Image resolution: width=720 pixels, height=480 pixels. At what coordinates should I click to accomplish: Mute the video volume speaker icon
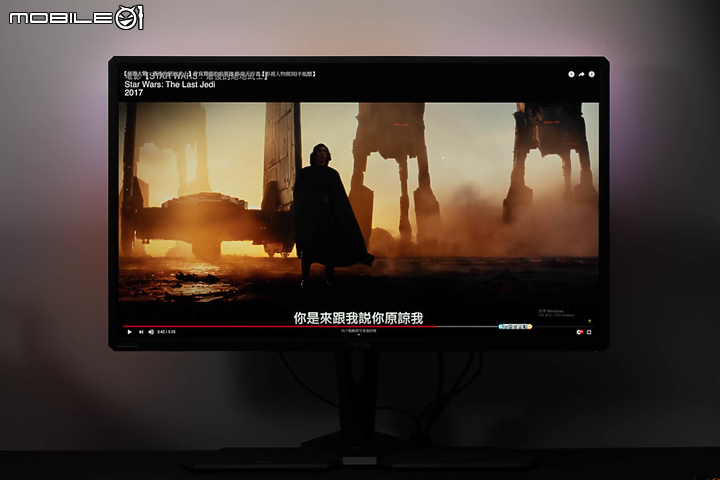click(x=151, y=332)
